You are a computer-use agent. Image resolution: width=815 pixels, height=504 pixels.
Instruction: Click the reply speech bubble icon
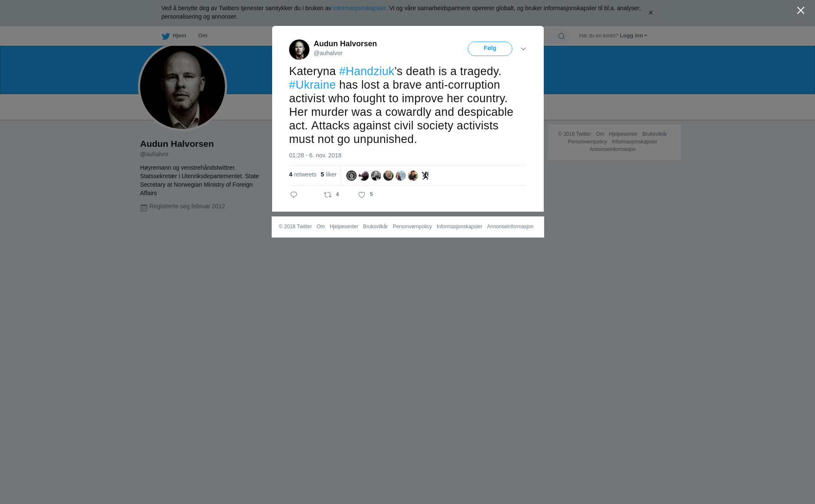[294, 195]
